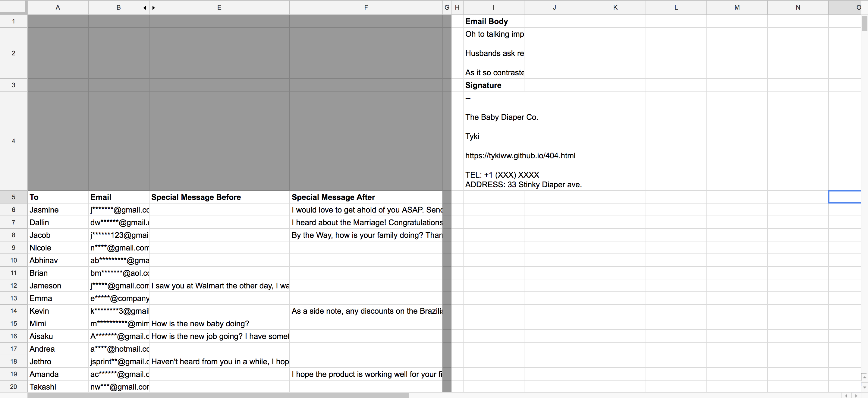Viewport: 868px width, 398px height.
Task: Click the select-all corner box
Action: (13, 6)
